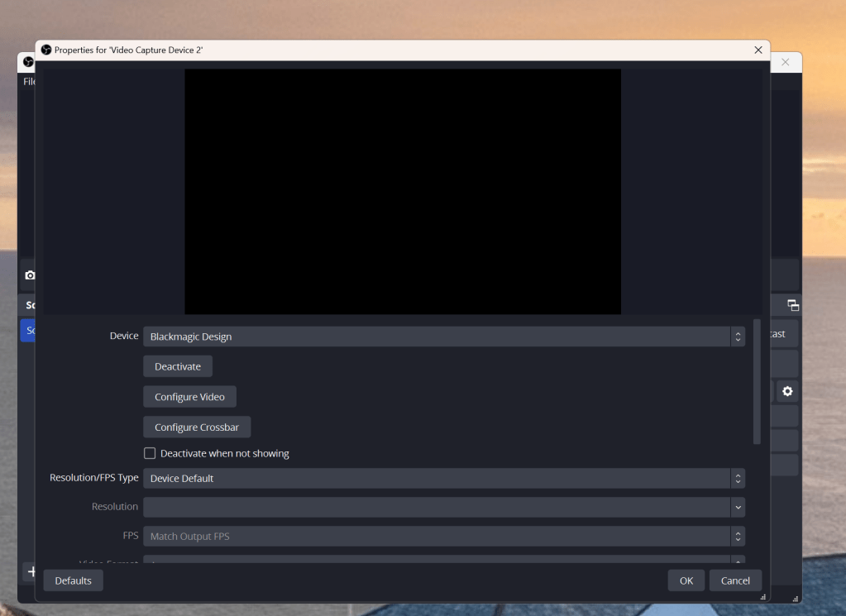The height and width of the screenshot is (616, 846).
Task: Click the screenshot camera icon in OBS main window
Action: click(x=31, y=275)
